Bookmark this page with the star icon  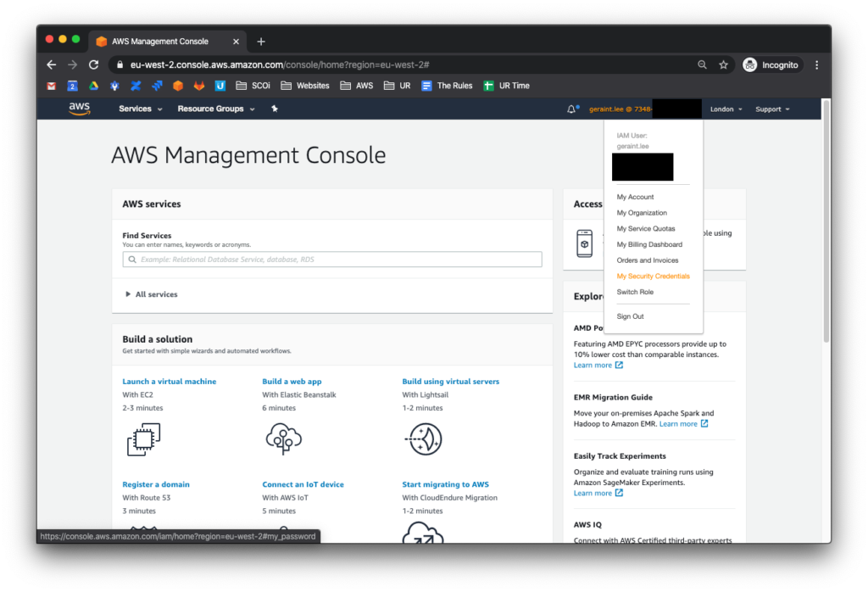(723, 64)
